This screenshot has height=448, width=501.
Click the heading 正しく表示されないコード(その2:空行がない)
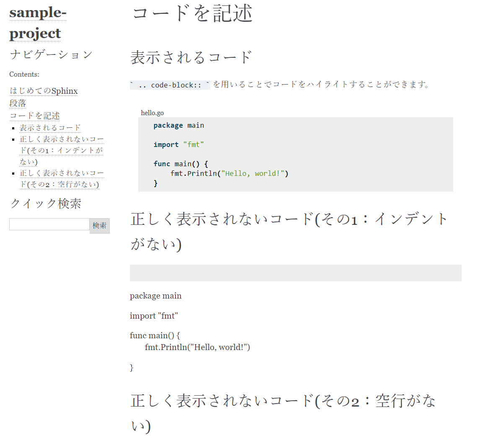(x=283, y=401)
